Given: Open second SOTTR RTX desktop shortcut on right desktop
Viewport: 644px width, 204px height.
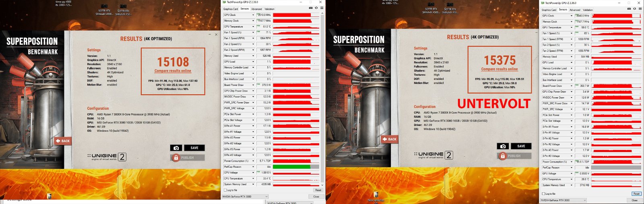Looking at the screenshot, I should point(450,9).
